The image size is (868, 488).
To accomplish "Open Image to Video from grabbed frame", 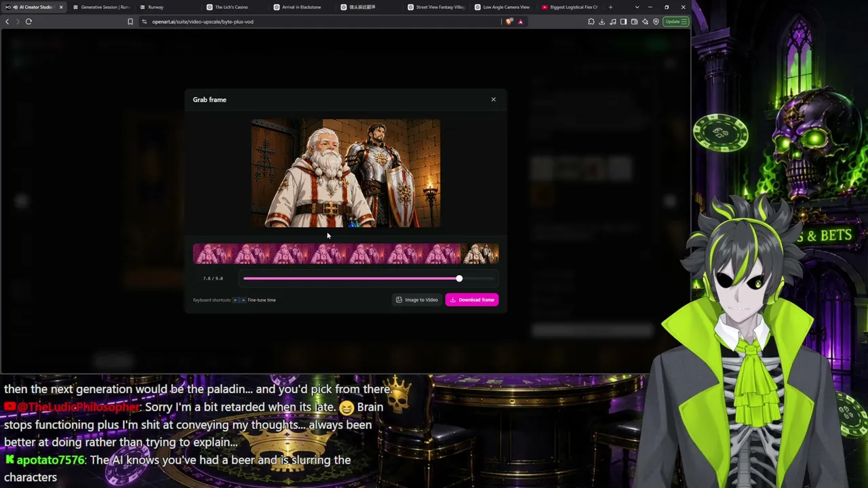I will 417,300.
